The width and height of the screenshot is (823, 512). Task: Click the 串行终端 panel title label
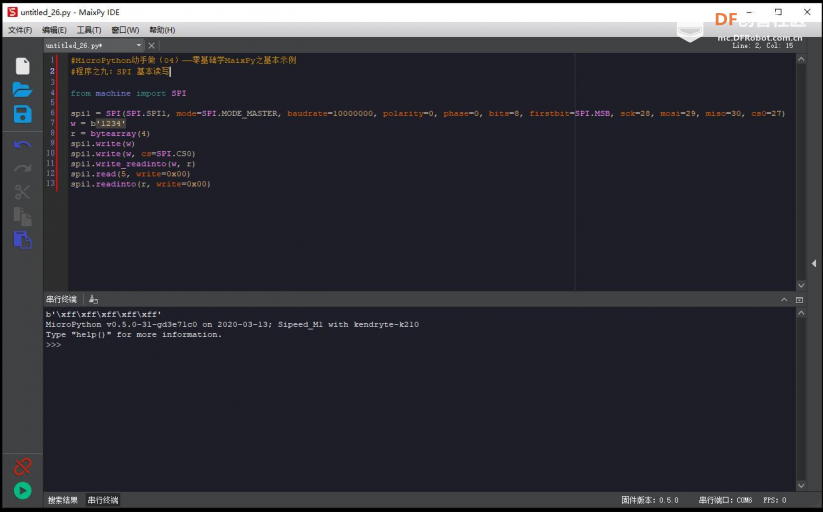pos(61,299)
